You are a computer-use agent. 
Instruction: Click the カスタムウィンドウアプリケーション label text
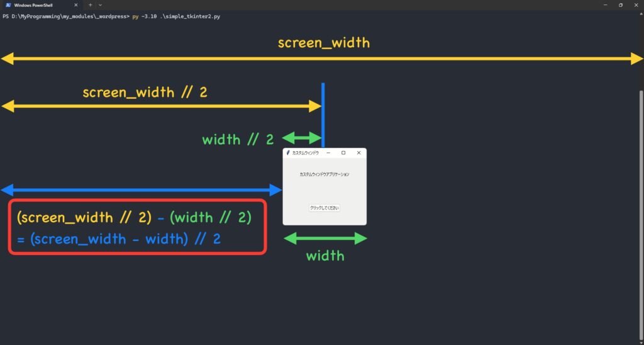(324, 174)
